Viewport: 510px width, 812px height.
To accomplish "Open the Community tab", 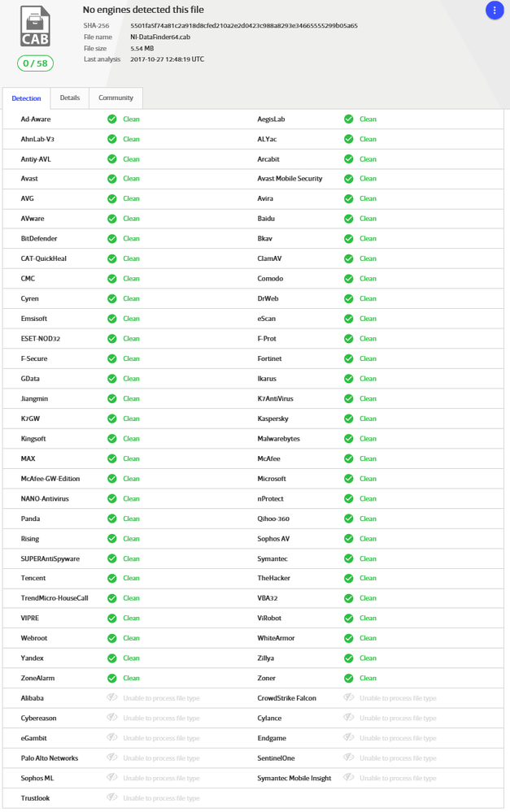I will pyautogui.click(x=116, y=98).
